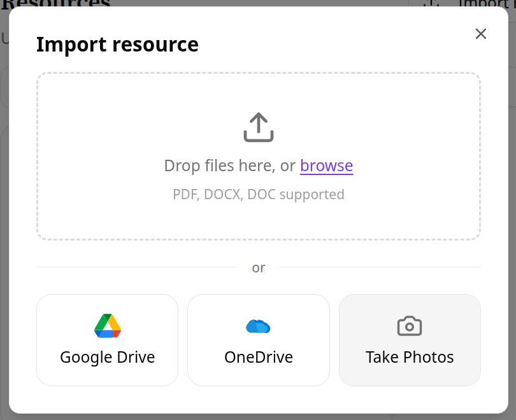The width and height of the screenshot is (516, 420).
Task: Click the PDF, DOCX, DOC supported text
Action: coord(258,194)
